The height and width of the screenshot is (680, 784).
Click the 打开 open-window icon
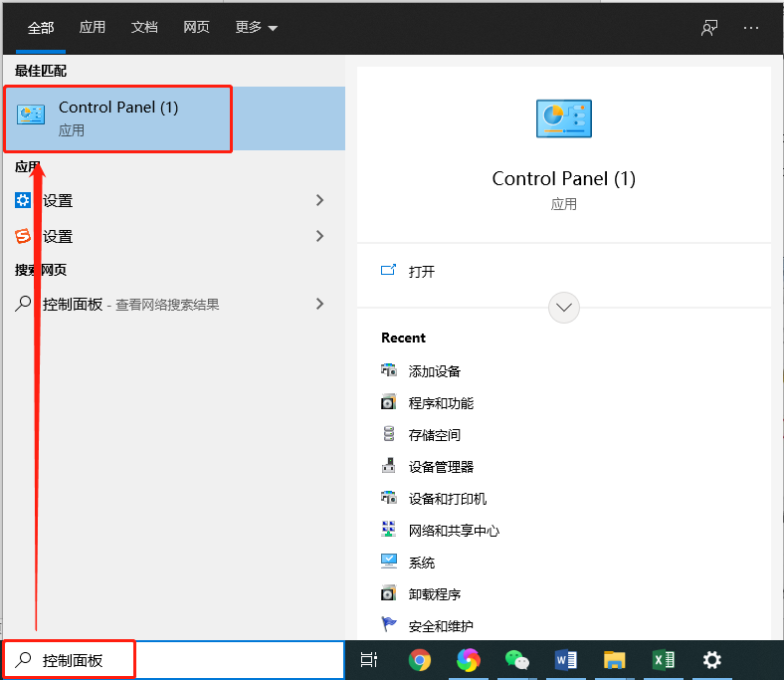[388, 271]
